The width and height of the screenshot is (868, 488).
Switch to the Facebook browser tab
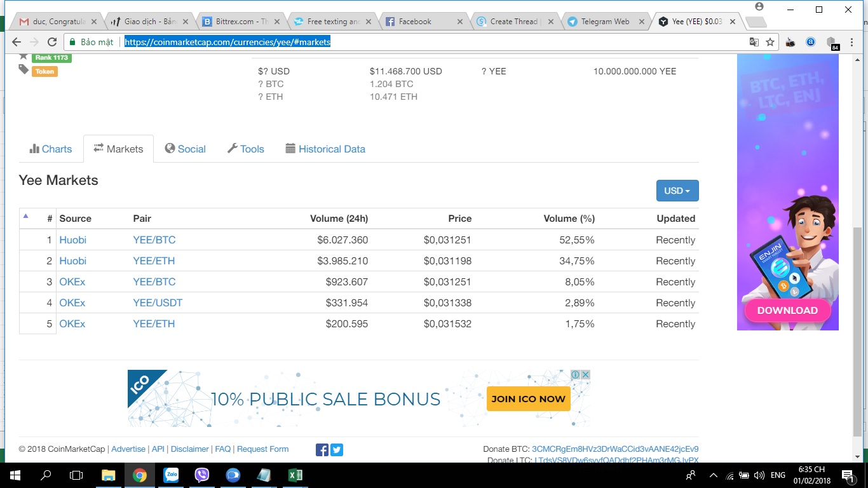point(421,22)
